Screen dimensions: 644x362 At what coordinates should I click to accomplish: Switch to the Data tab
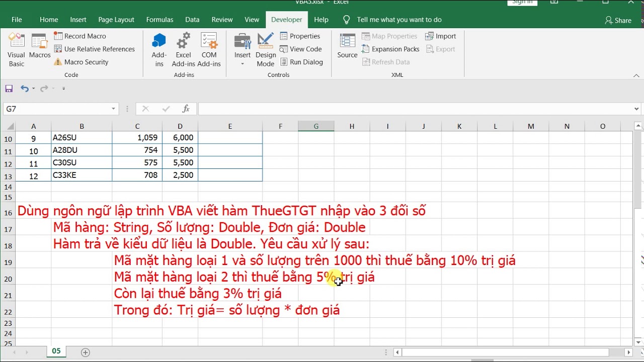pos(192,20)
